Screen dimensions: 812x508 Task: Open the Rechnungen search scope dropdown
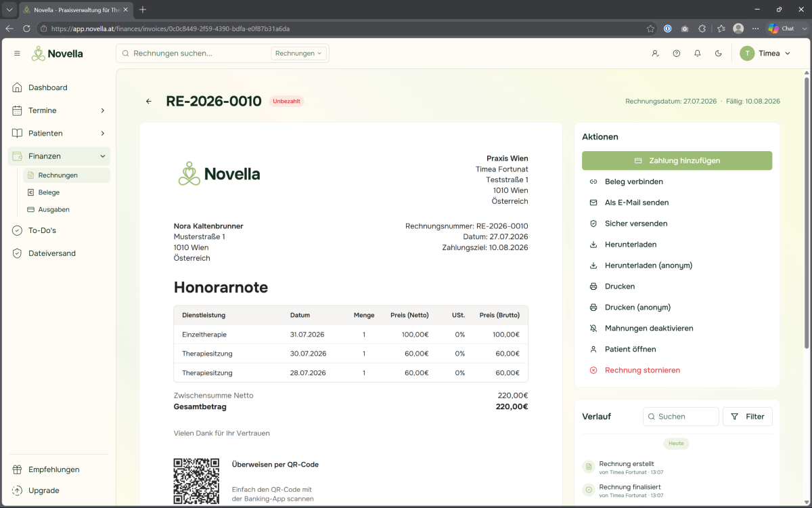(298, 54)
